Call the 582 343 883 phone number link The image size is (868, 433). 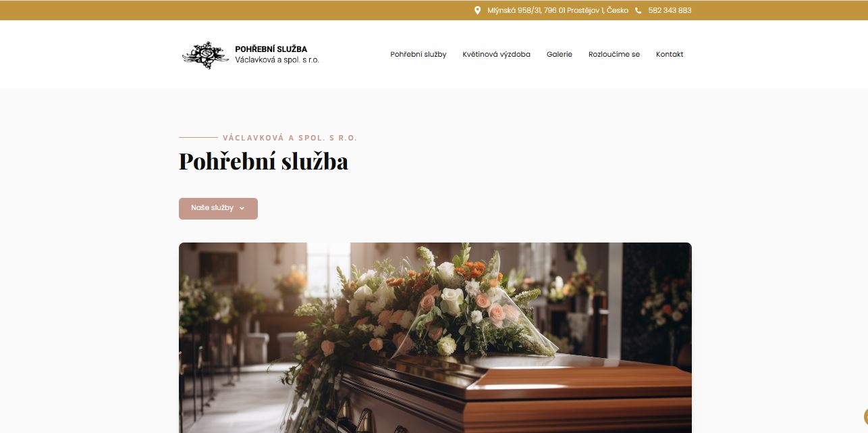coord(670,10)
